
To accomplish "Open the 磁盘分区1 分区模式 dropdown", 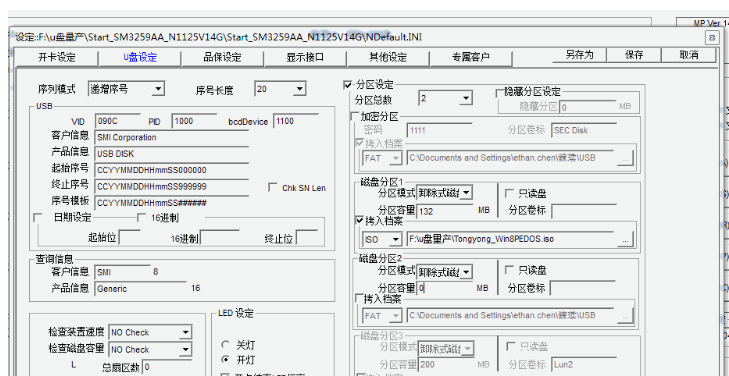I will (x=466, y=192).
